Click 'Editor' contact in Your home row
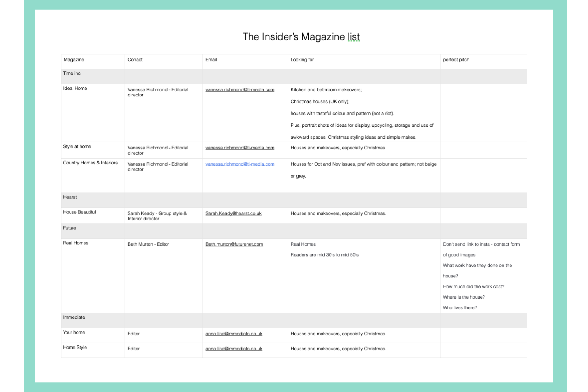This screenshot has width=588, height=392. [x=134, y=334]
